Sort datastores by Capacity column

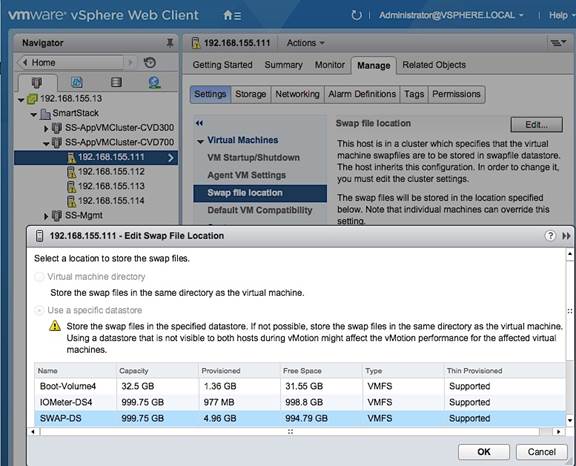157,371
